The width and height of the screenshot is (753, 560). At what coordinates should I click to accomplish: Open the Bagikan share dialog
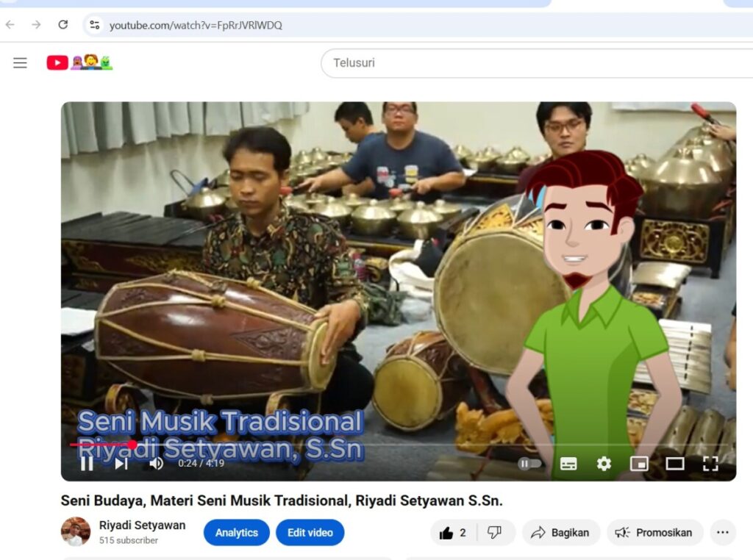click(560, 533)
